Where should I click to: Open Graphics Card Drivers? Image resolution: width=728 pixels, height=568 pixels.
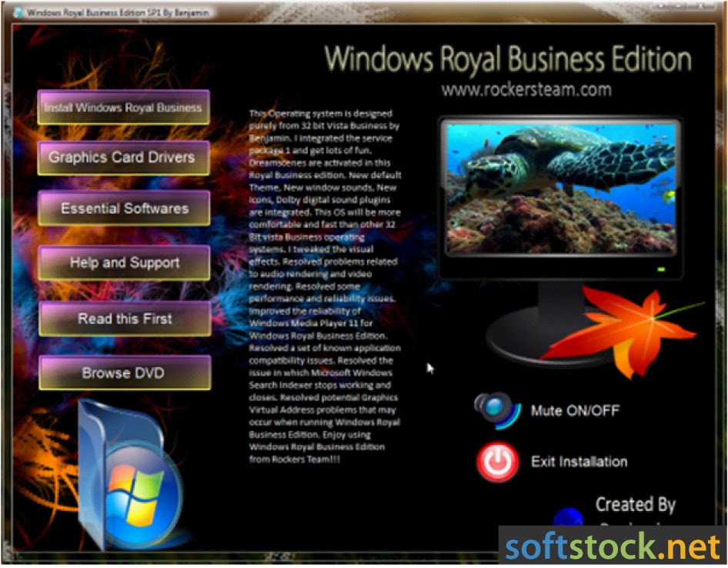(x=123, y=158)
